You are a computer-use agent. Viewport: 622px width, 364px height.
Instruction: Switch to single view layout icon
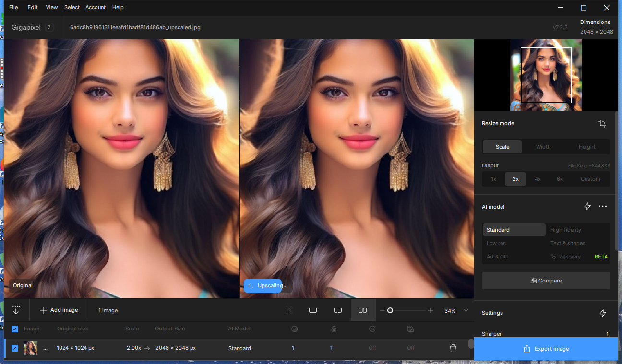click(x=313, y=310)
